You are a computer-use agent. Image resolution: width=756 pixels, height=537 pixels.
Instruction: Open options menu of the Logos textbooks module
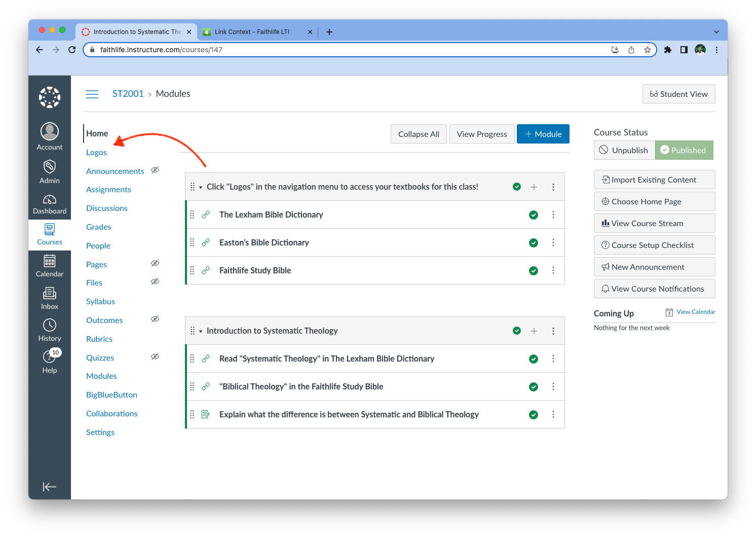[x=553, y=187]
